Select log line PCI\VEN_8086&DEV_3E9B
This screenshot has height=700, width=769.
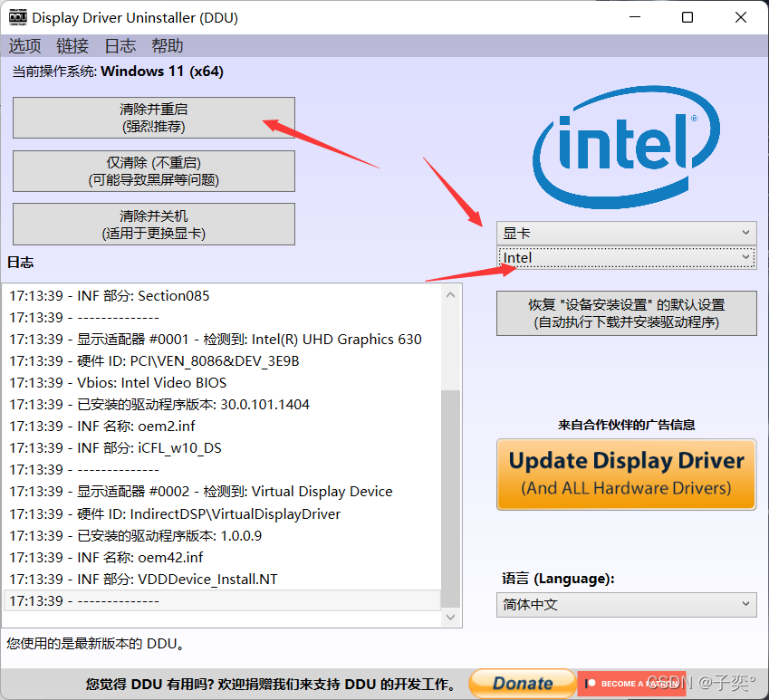tap(222, 360)
